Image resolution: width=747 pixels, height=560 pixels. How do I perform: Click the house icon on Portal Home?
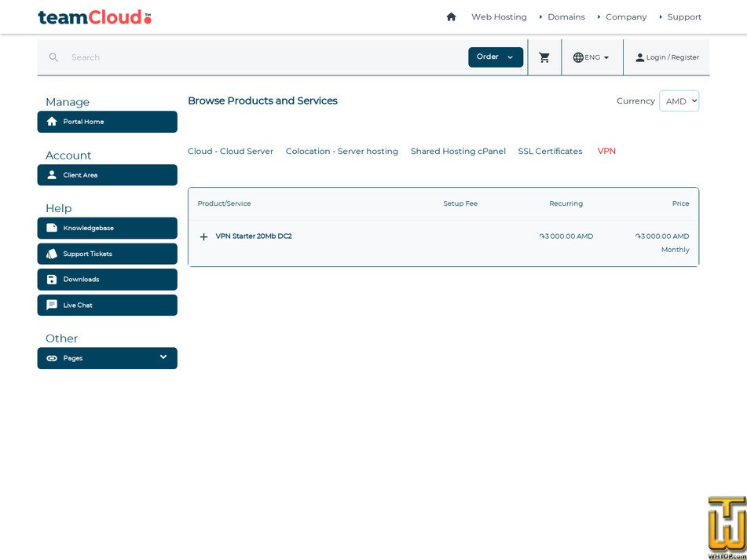[x=52, y=122]
